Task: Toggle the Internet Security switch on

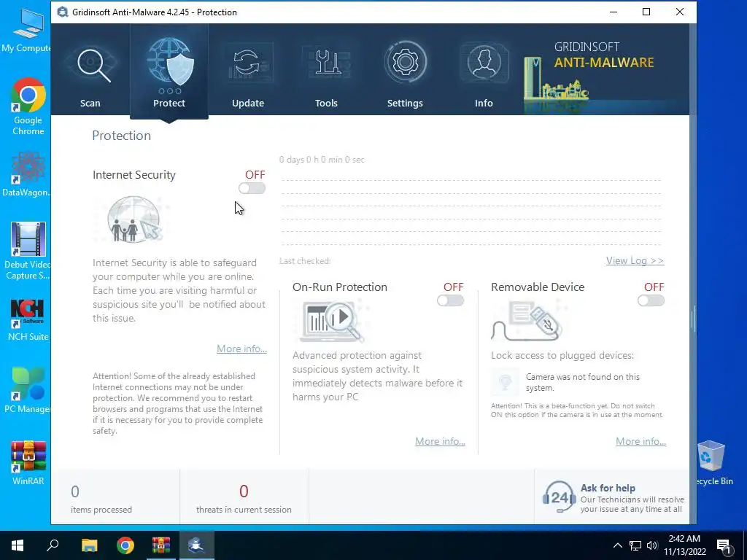Action: tap(252, 188)
